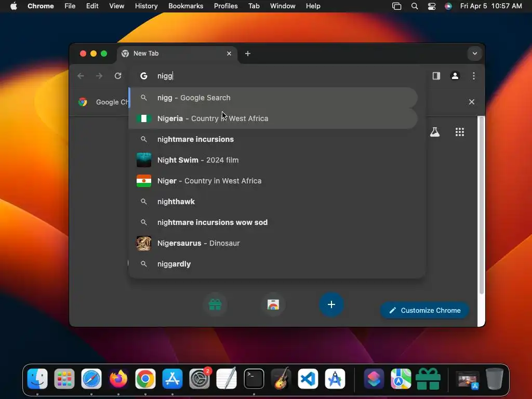Select the New Tab tab
532x399 pixels.
pyautogui.click(x=177, y=54)
